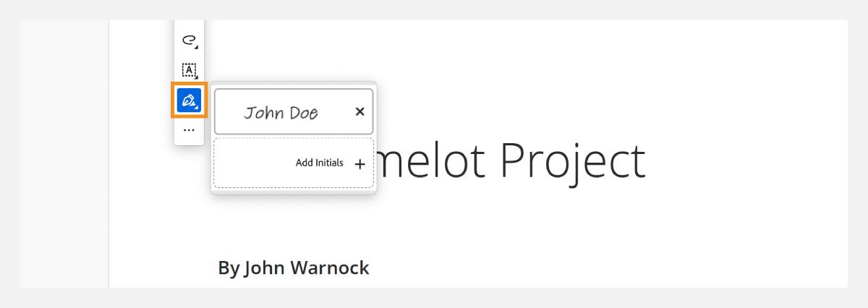Viewport: 868px width, 308px height.
Task: Click the highlighted signature pen tool
Action: [189, 100]
